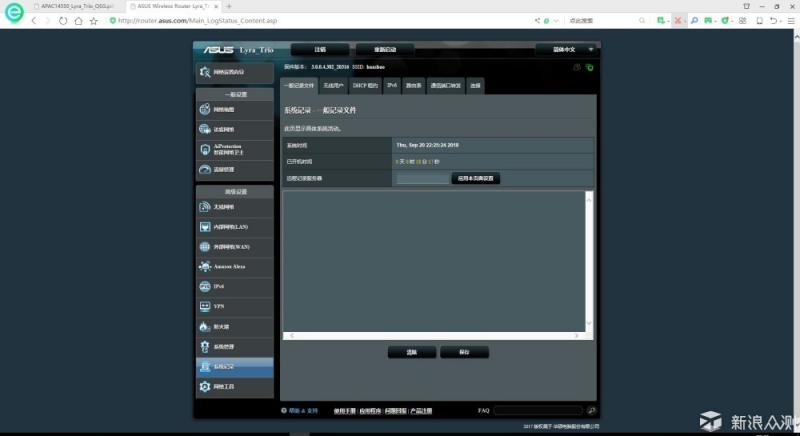Switch to the first browser tab (APAC14330 Lyra)

[74, 6]
